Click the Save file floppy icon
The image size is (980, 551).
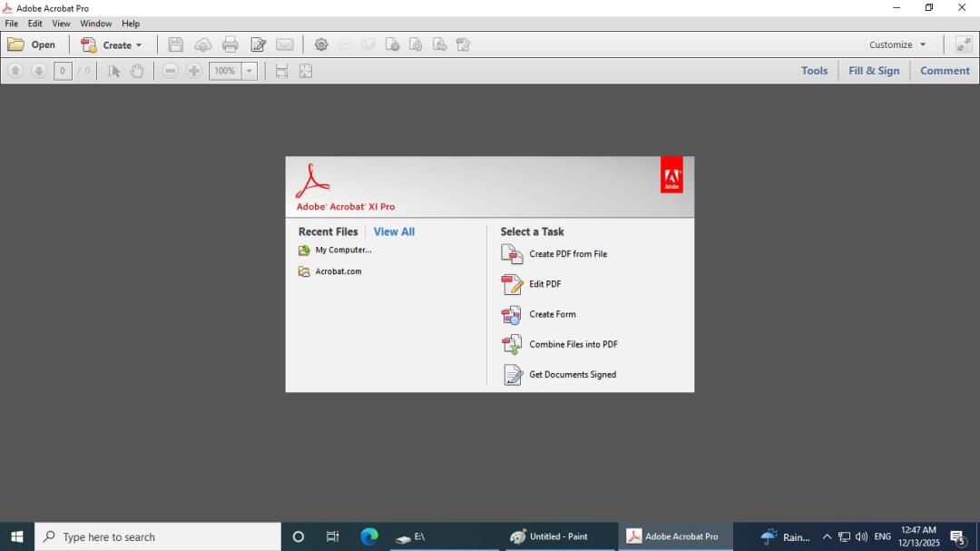pyautogui.click(x=176, y=44)
